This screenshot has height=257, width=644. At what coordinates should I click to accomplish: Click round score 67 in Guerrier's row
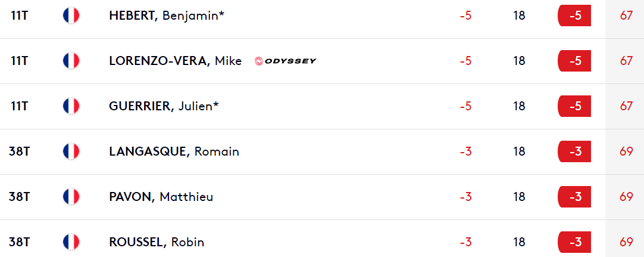point(626,106)
